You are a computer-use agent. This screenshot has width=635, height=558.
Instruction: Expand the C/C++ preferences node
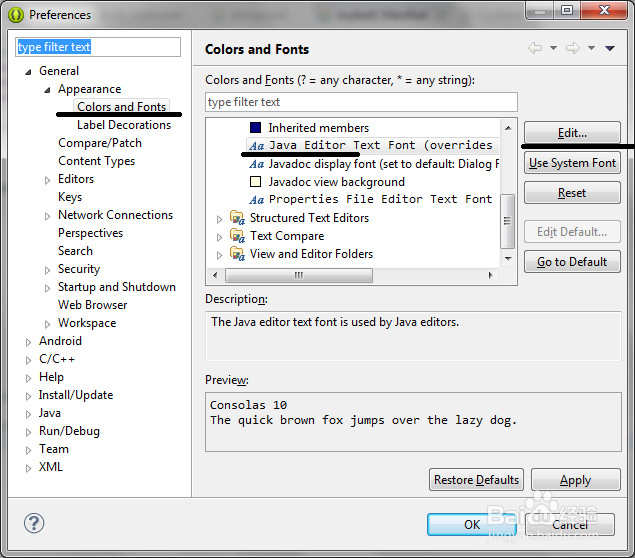[x=28, y=360]
